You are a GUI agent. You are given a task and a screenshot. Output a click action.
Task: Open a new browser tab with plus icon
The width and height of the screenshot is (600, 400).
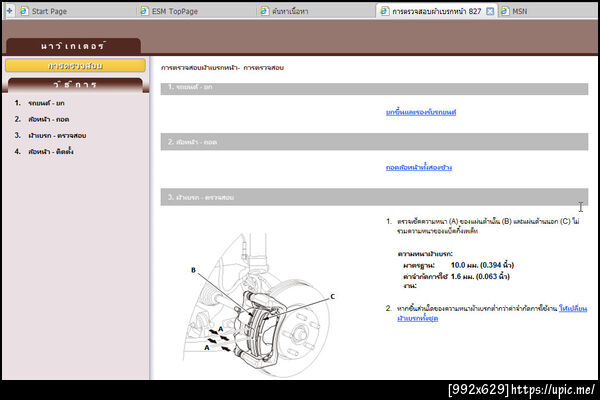[9, 11]
